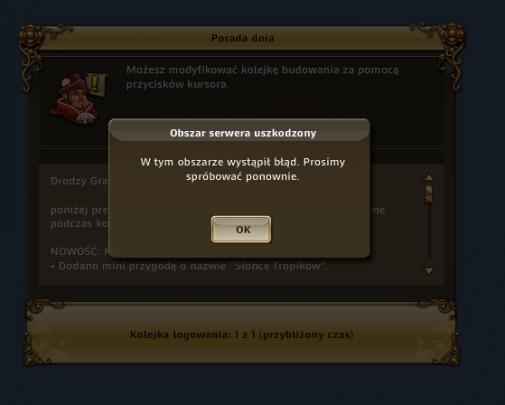
Task: Click the "W tym obszarze wystąpił błąd" message
Action: 243,169
